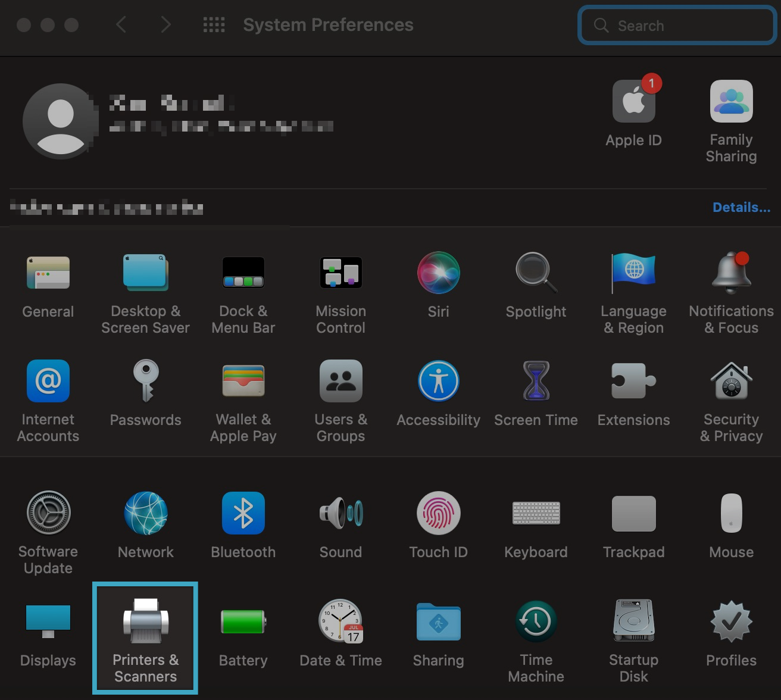Click the user profile avatar picture
Screen dimensions: 781x700
60,121
